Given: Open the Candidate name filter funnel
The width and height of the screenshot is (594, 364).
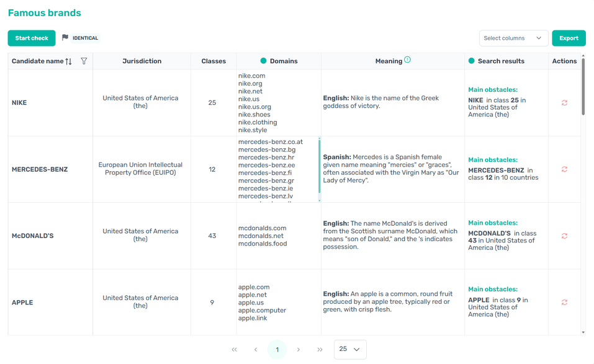Looking at the screenshot, I should [x=84, y=61].
